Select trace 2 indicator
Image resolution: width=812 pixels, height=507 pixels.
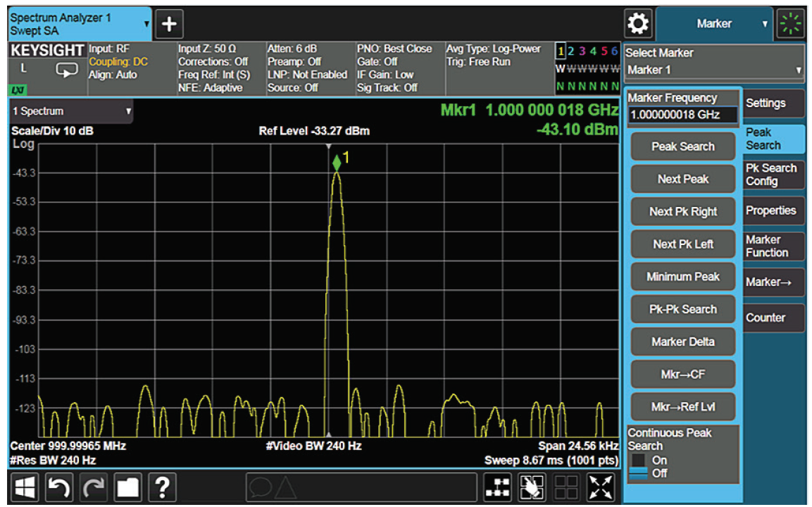point(570,51)
